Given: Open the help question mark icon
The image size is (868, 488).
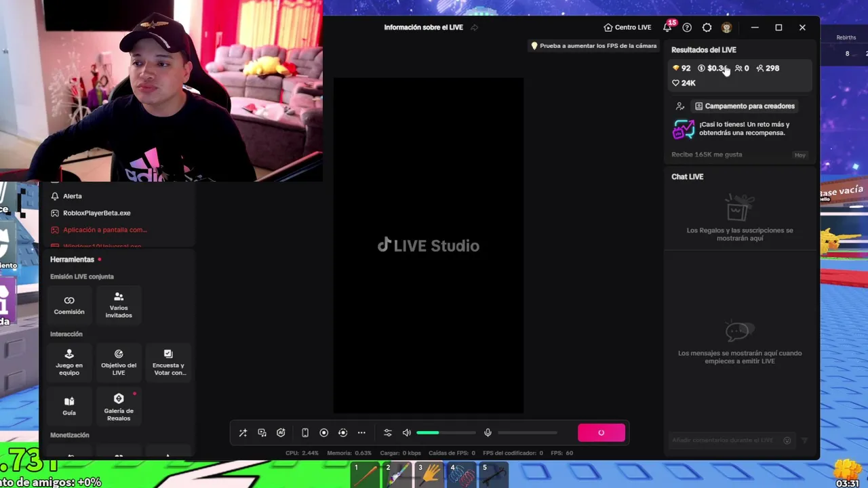Looking at the screenshot, I should (x=687, y=27).
